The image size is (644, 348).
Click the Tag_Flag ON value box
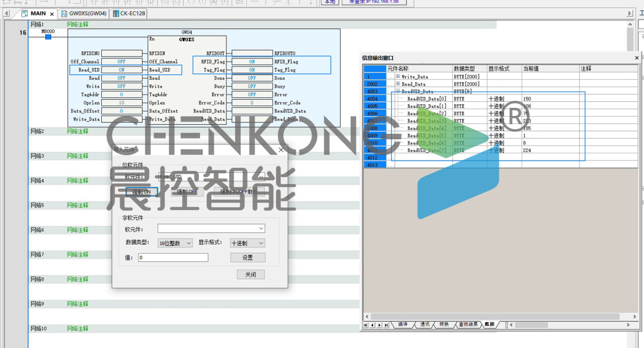(x=252, y=70)
